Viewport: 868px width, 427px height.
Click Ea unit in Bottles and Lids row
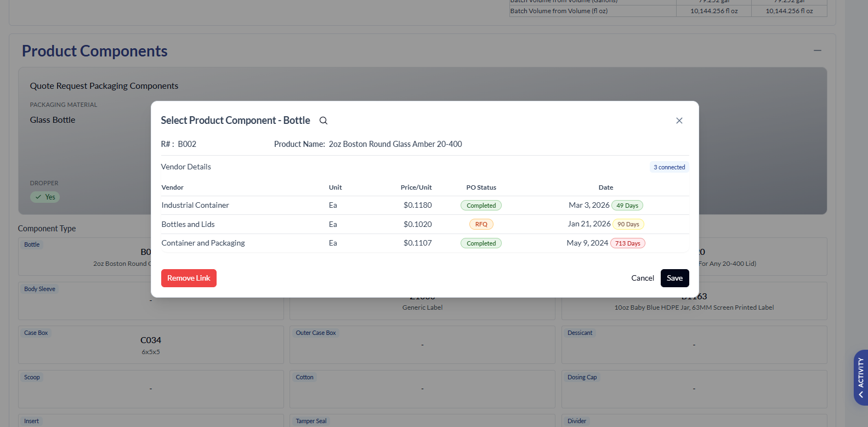[x=333, y=224]
